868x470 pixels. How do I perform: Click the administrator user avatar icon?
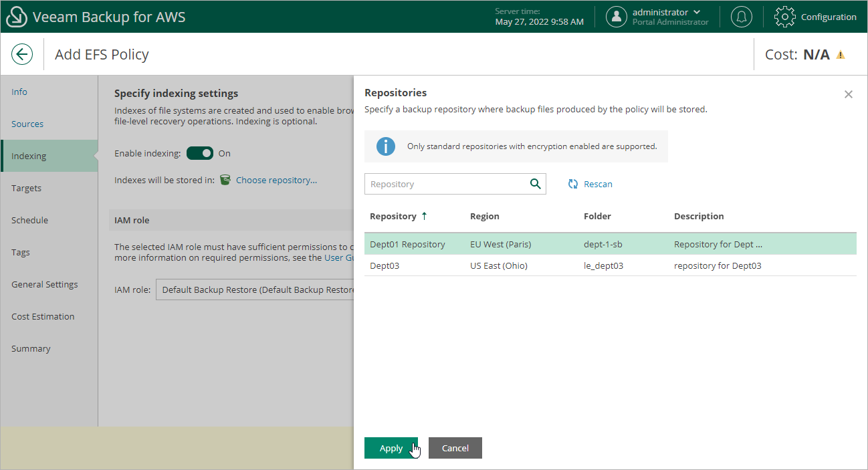pyautogui.click(x=616, y=17)
